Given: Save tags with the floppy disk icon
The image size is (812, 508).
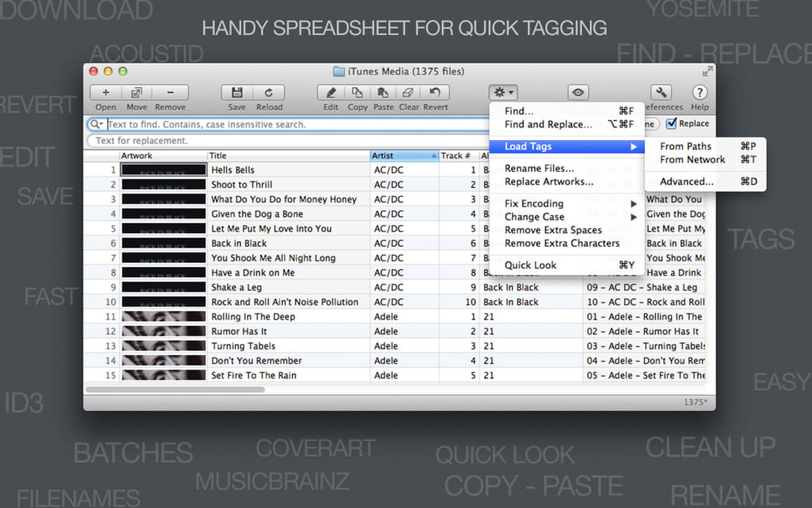Looking at the screenshot, I should [237, 92].
